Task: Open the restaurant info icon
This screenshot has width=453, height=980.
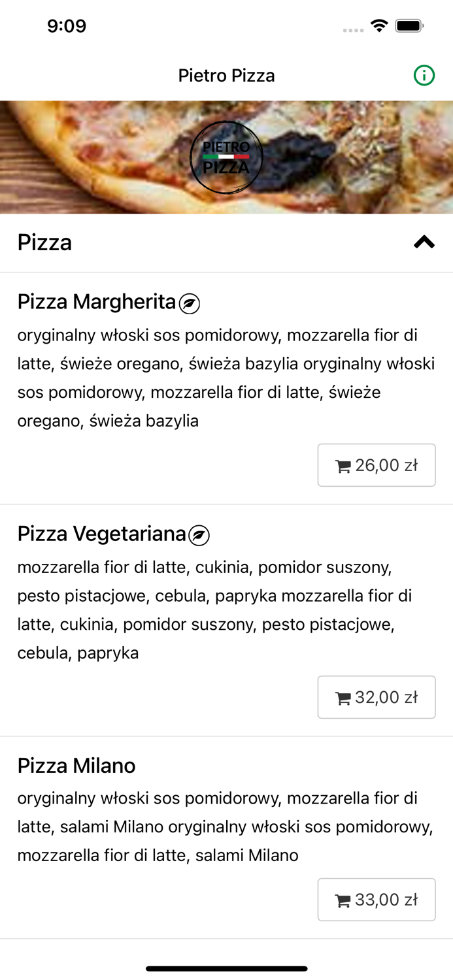Action: pos(425,75)
